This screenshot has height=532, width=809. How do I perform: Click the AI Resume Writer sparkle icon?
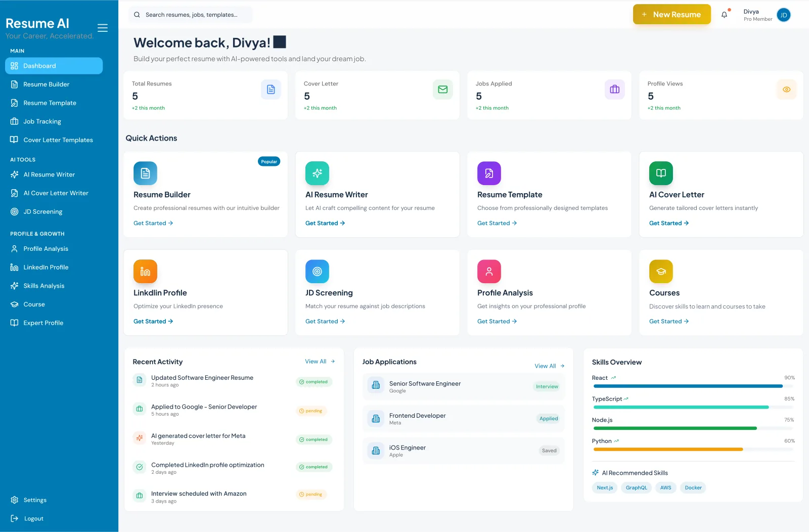tap(317, 173)
